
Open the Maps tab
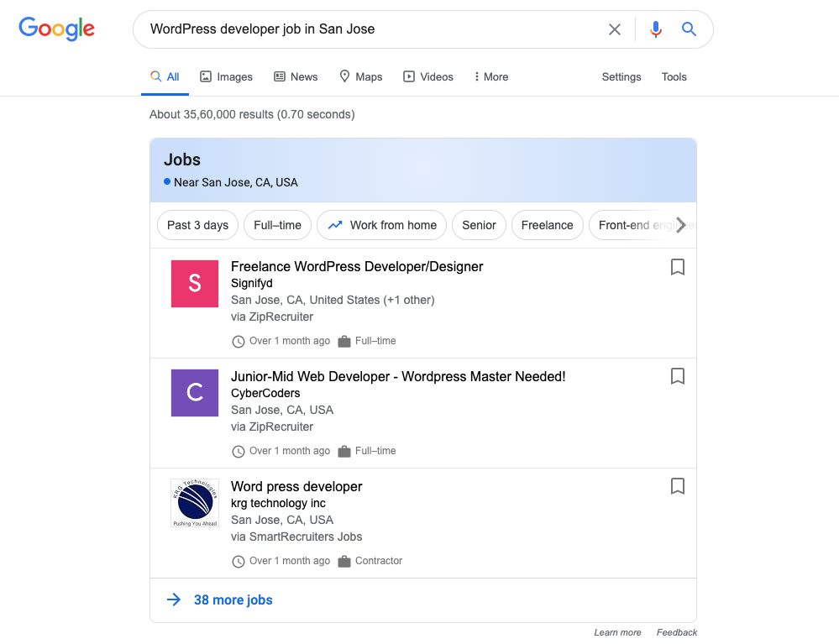point(360,77)
